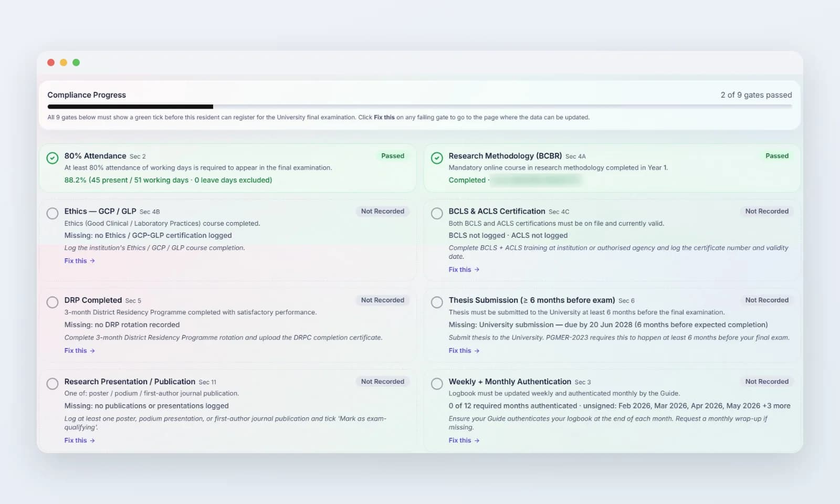Click the green check icon for Research Methodology (BCBR)

click(x=437, y=158)
